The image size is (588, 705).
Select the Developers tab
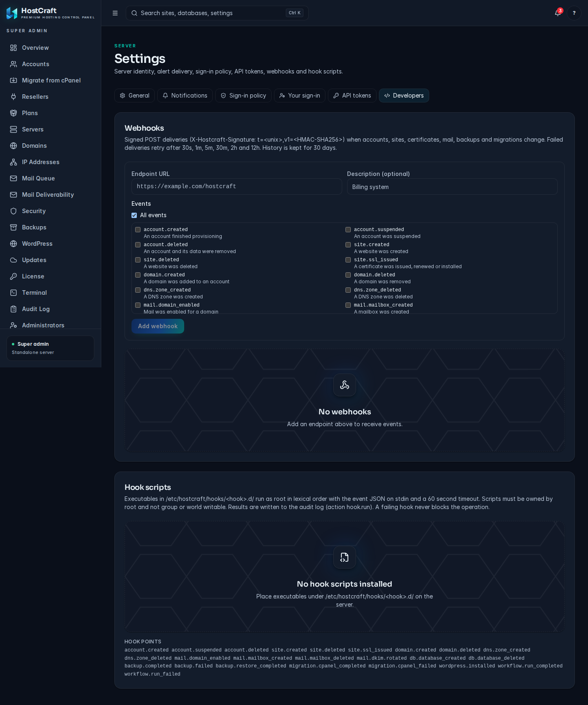coord(404,96)
